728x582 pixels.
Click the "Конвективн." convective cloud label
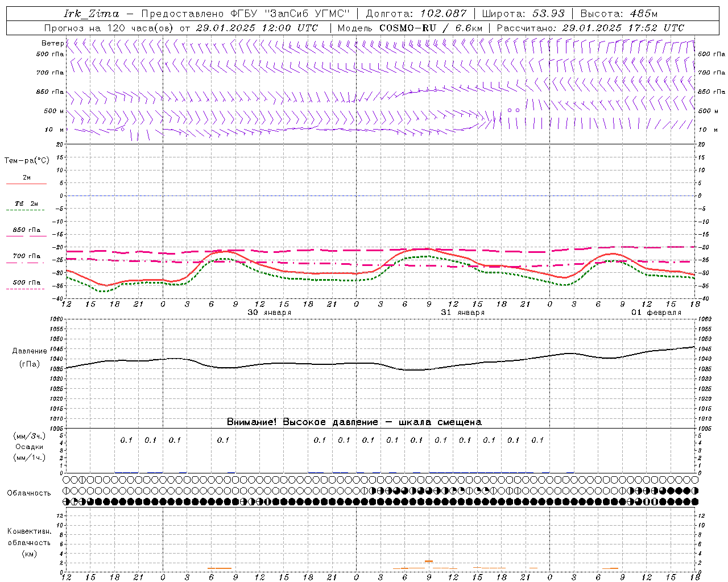click(x=30, y=531)
